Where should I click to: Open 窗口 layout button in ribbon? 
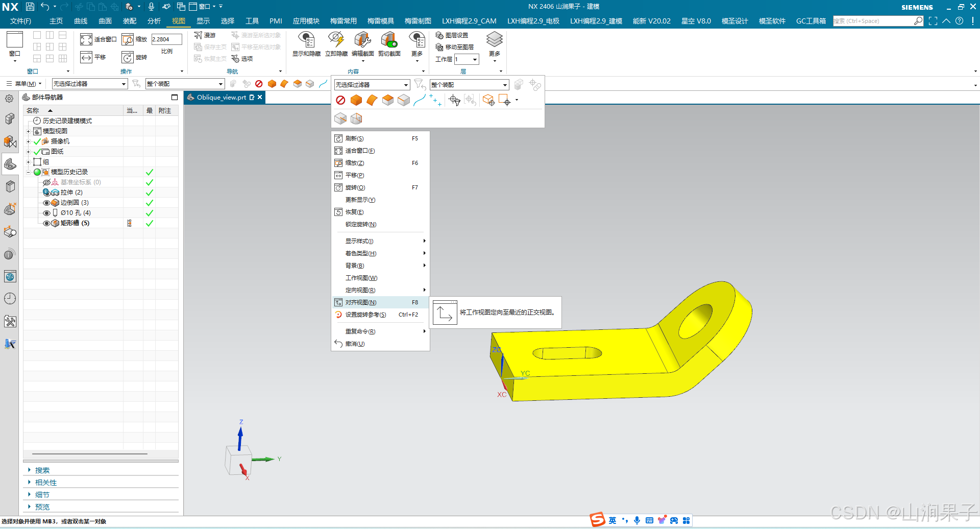[x=15, y=46]
